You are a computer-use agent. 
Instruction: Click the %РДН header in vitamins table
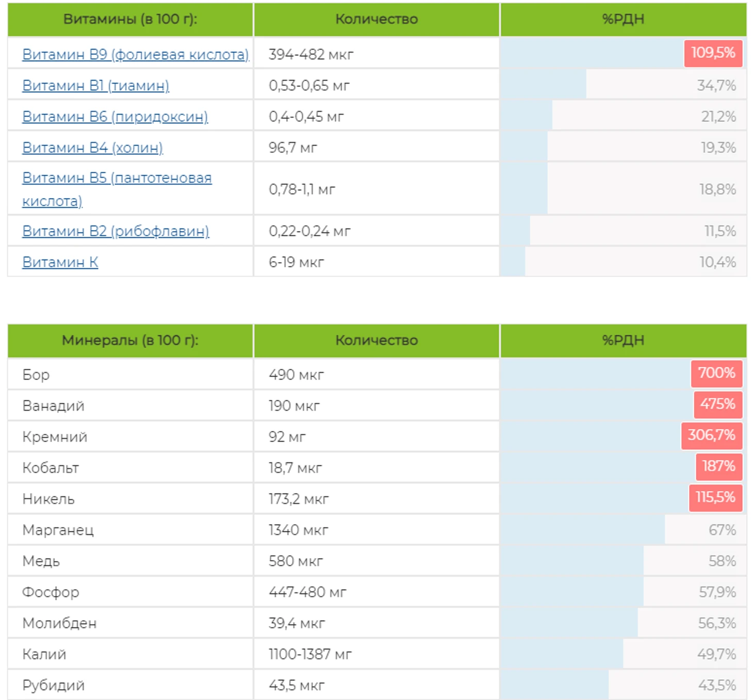pyautogui.click(x=623, y=20)
